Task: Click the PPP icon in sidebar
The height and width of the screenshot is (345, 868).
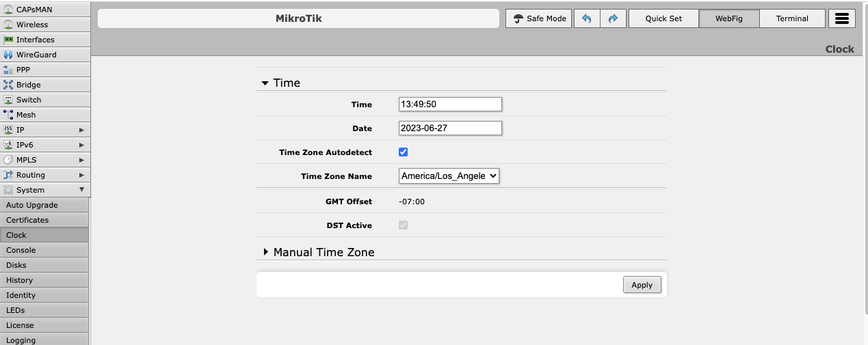Action: pyautogui.click(x=8, y=70)
